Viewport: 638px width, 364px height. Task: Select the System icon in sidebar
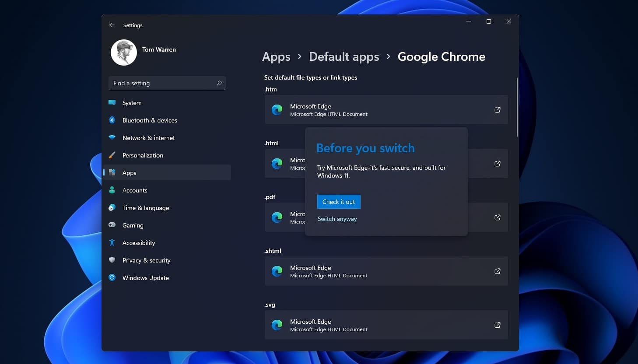(112, 103)
